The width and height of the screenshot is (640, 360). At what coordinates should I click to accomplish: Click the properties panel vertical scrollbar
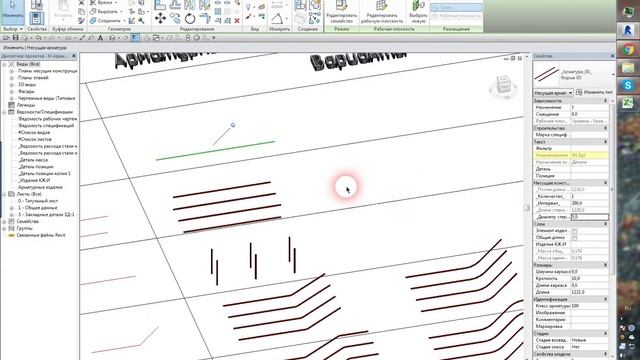(612, 189)
